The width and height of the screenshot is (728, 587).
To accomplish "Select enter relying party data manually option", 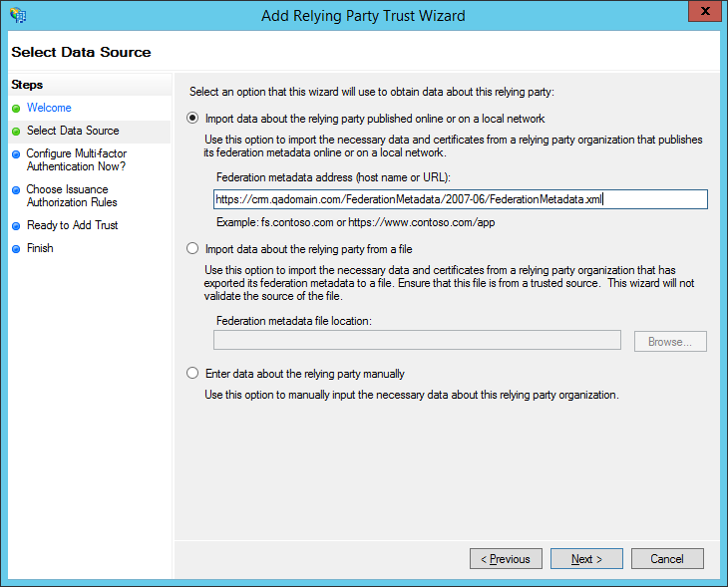I will point(193,374).
